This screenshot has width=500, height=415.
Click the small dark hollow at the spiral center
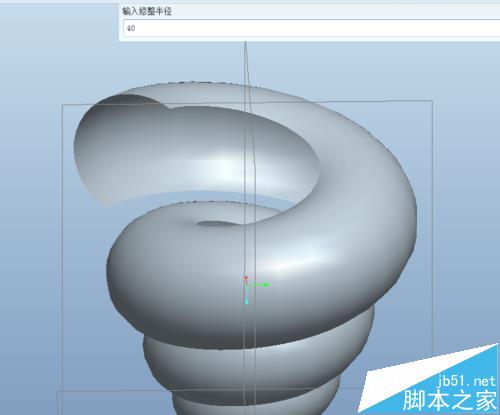(x=217, y=224)
